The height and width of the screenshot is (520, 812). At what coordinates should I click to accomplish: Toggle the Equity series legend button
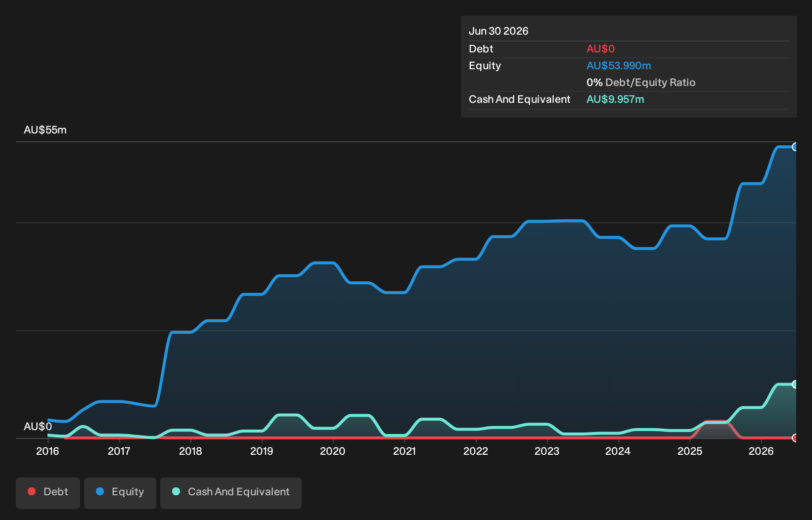(x=120, y=493)
